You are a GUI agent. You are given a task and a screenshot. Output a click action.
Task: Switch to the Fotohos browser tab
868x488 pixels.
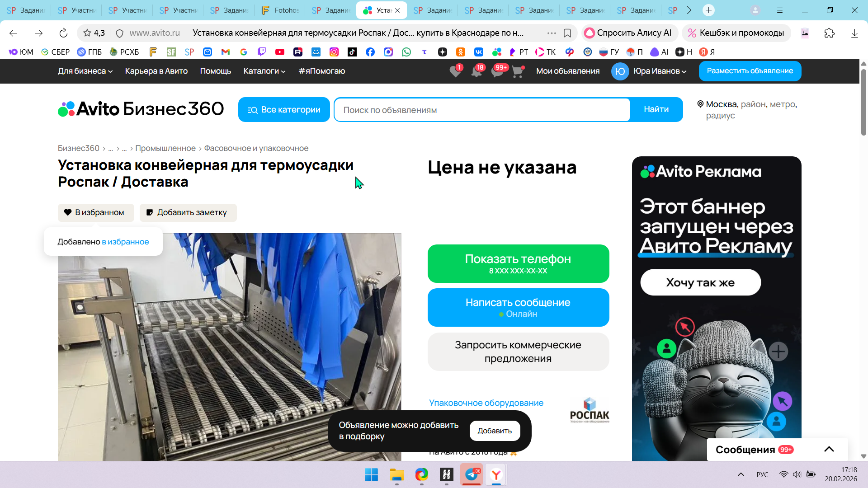pos(280,10)
